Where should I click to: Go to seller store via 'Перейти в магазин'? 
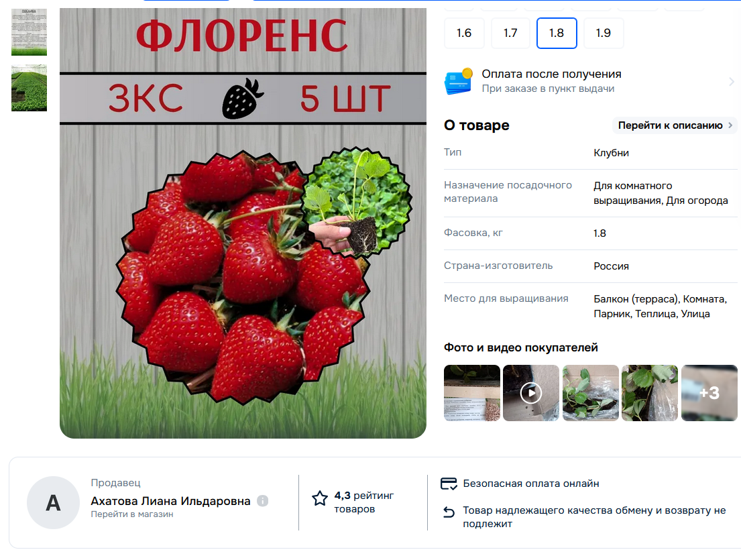click(132, 514)
